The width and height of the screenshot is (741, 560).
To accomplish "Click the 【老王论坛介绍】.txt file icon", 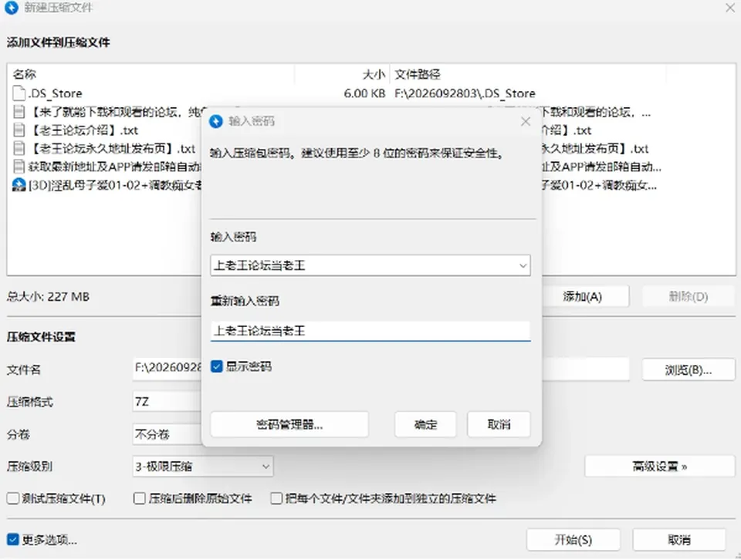I will click(19, 130).
